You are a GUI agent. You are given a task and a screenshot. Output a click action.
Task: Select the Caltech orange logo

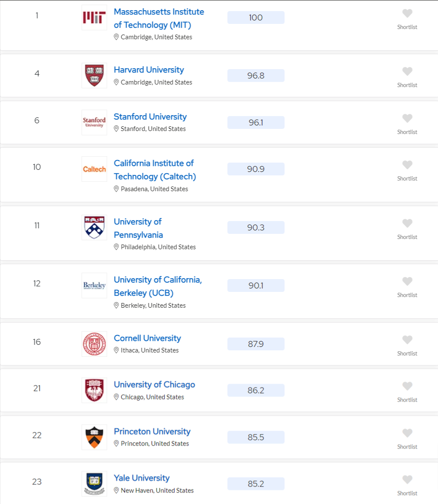(94, 169)
